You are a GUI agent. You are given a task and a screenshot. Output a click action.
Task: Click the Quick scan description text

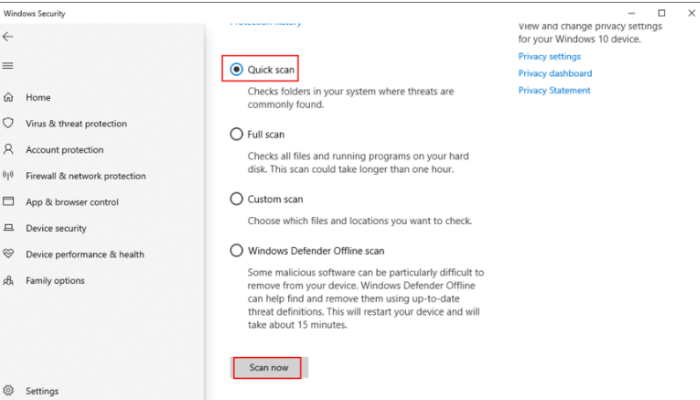click(x=351, y=98)
